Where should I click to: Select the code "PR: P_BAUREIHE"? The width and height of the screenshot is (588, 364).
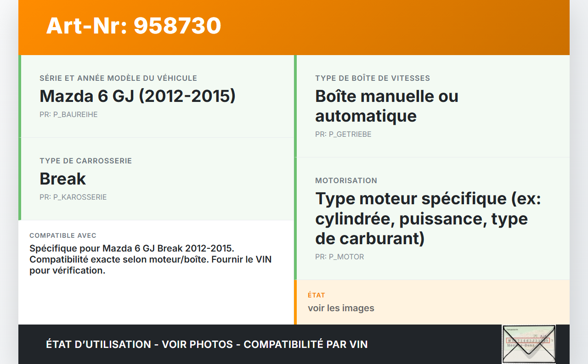tap(68, 114)
